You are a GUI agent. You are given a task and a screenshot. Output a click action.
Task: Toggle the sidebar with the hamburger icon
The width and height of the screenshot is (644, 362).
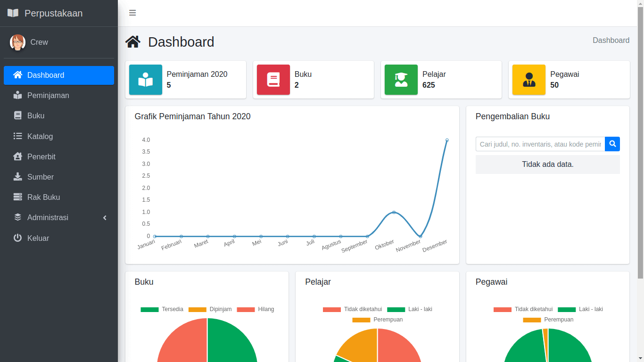(132, 13)
